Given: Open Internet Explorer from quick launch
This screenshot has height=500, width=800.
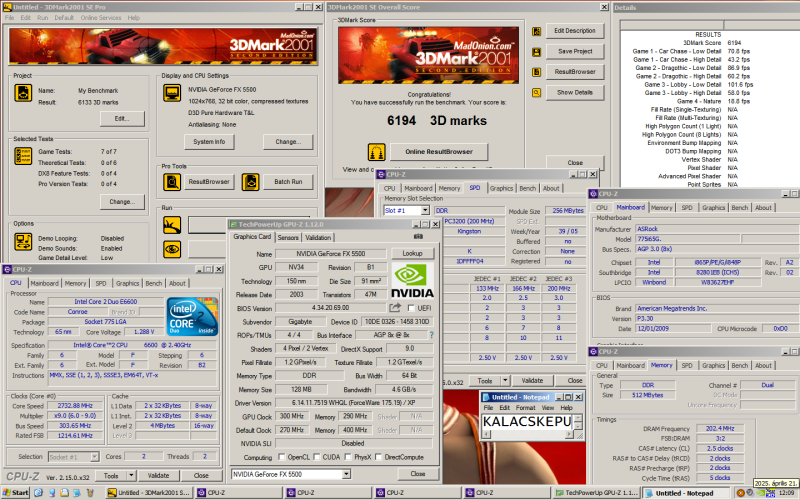Looking at the screenshot, I should [38, 493].
